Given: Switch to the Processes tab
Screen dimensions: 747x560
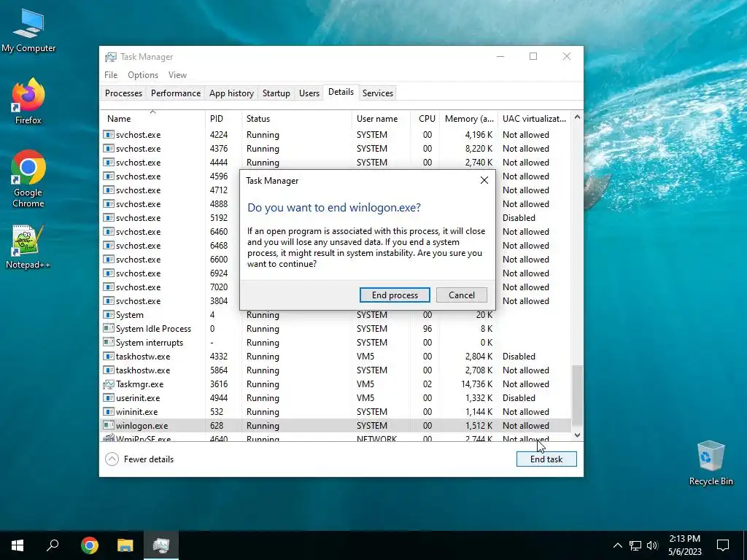Looking at the screenshot, I should coord(123,93).
